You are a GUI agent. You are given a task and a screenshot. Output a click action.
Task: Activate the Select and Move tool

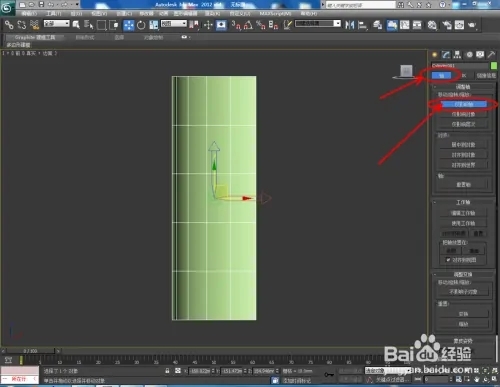[129, 25]
